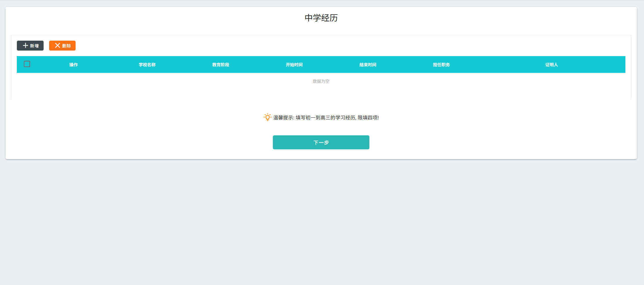Click the blank gray background below the card
Image resolution: width=644 pixels, height=285 pixels.
coord(321,221)
